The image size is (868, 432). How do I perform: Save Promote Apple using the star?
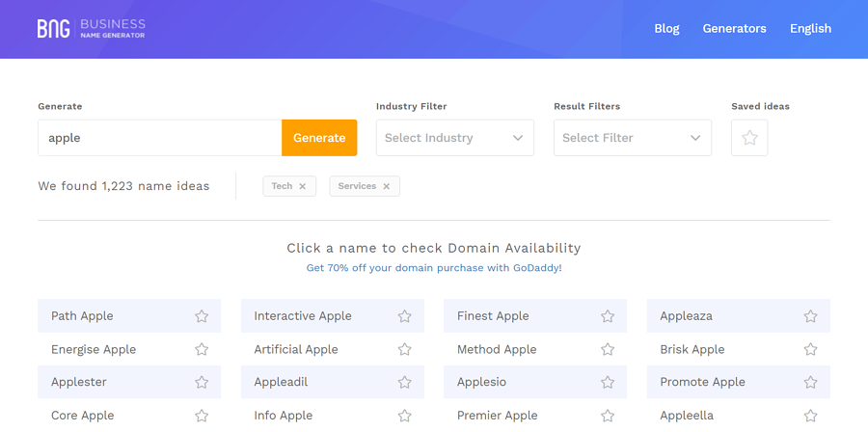[x=810, y=382]
